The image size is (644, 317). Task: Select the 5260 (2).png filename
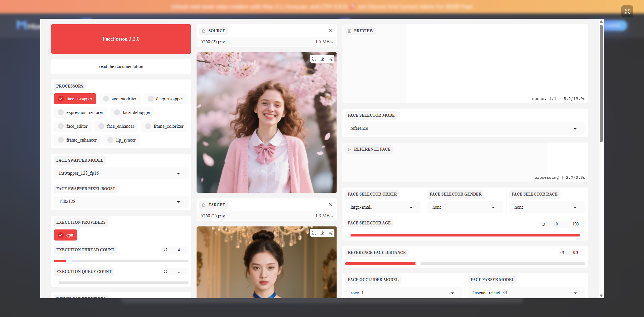click(x=213, y=42)
